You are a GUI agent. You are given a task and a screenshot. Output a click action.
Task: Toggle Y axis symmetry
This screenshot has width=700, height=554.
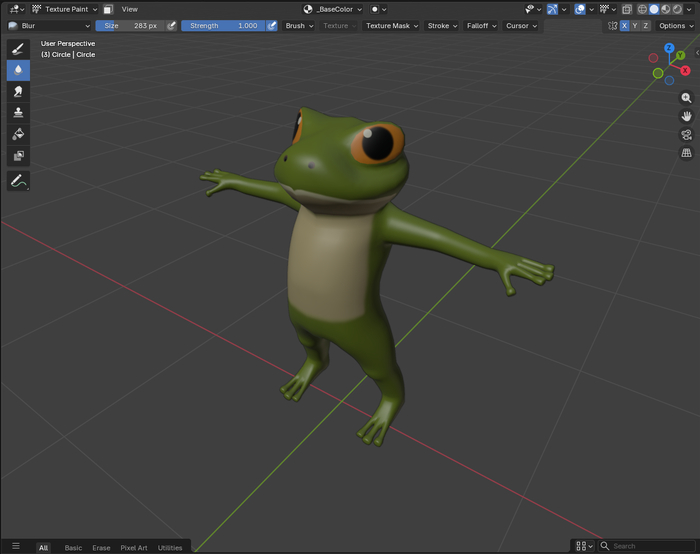pos(636,26)
